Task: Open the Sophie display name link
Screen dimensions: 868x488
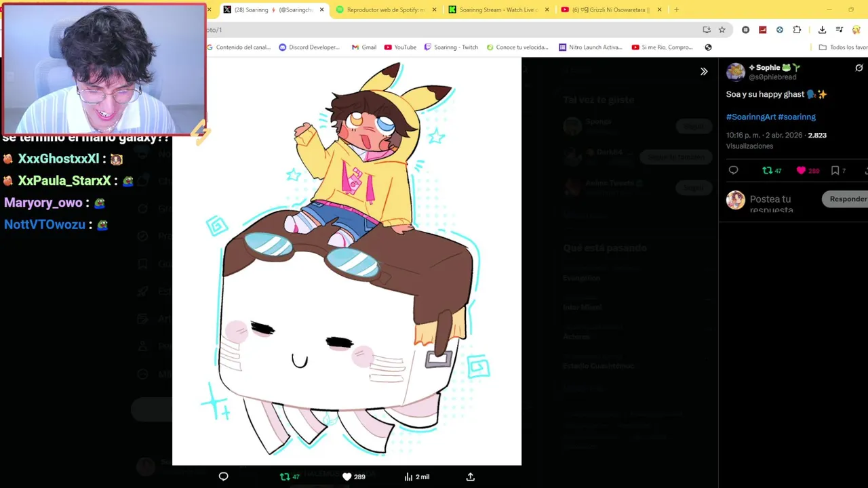Action: (x=774, y=67)
